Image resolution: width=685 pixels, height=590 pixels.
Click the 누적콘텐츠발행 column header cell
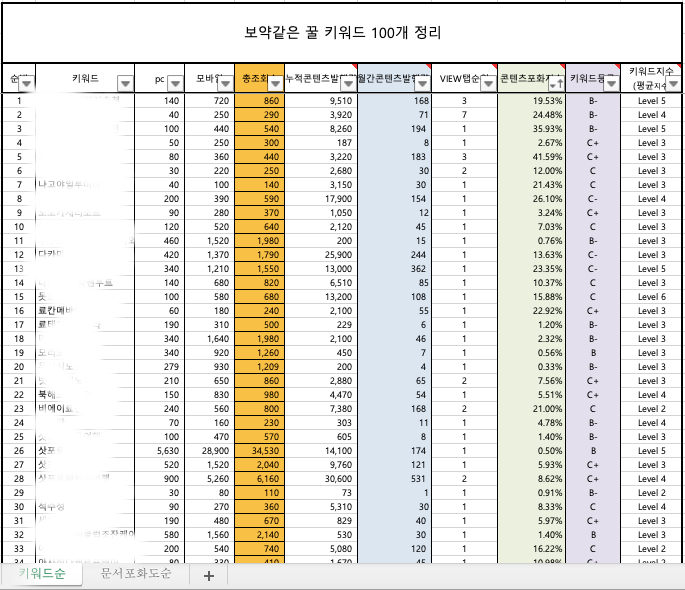point(313,78)
